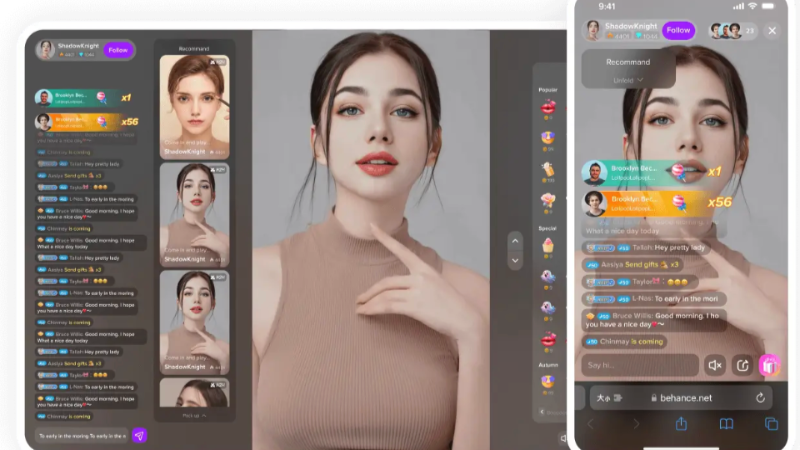The height and width of the screenshot is (450, 800).
Task: Open ShadowKnight's avatar in tablet view
Action: (45, 49)
